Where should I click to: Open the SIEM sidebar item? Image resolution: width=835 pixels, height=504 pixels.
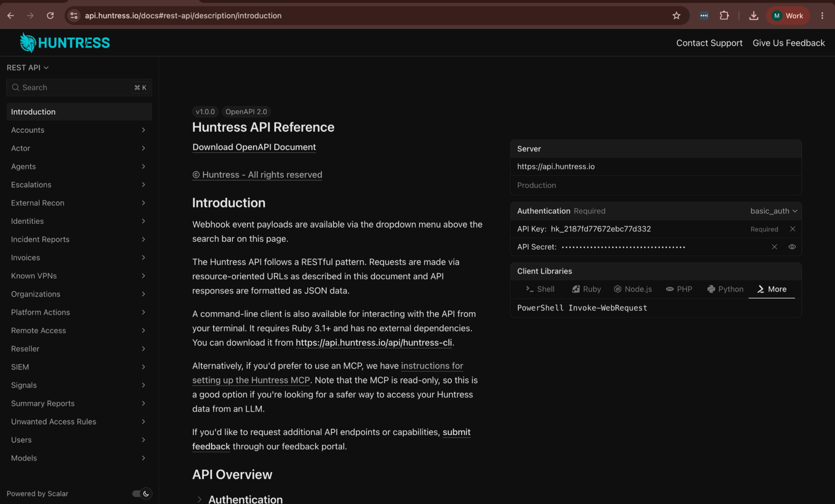tap(79, 367)
